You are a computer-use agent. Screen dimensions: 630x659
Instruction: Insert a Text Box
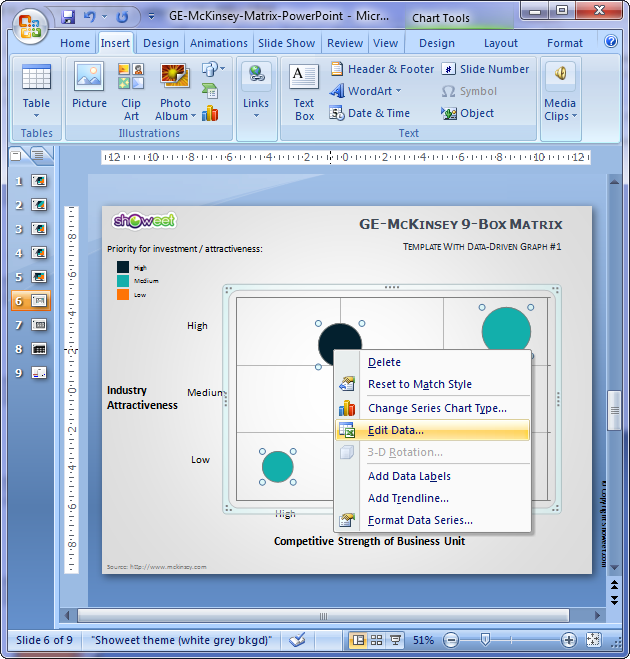304,92
